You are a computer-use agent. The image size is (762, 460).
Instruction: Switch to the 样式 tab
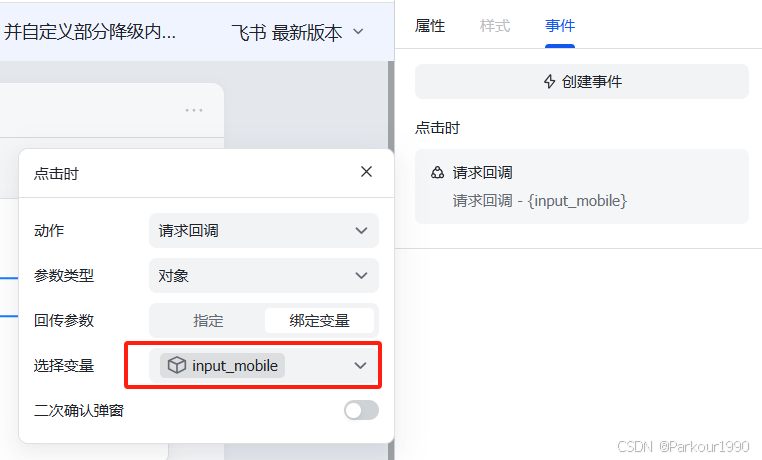(495, 26)
